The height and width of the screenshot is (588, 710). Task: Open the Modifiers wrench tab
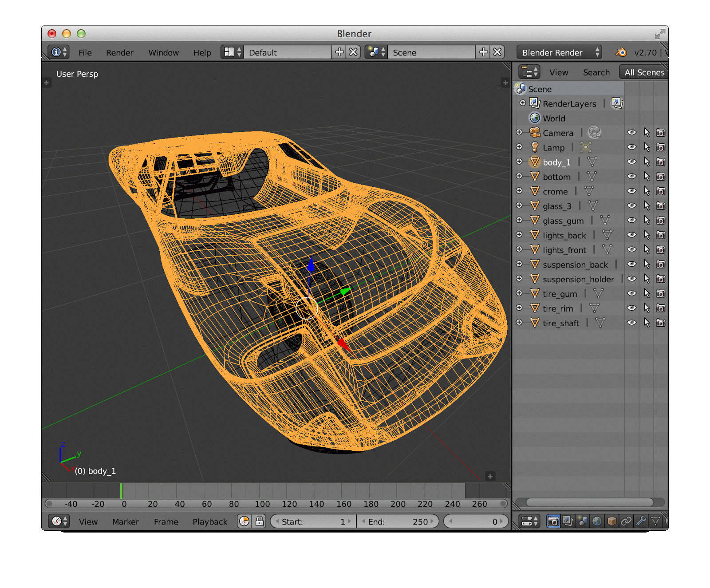pos(641,521)
